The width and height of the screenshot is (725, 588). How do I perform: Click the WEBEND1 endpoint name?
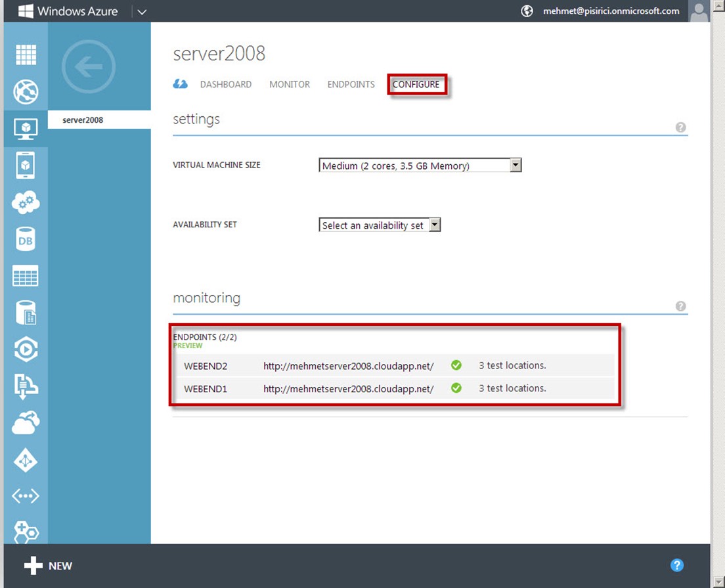tap(206, 389)
